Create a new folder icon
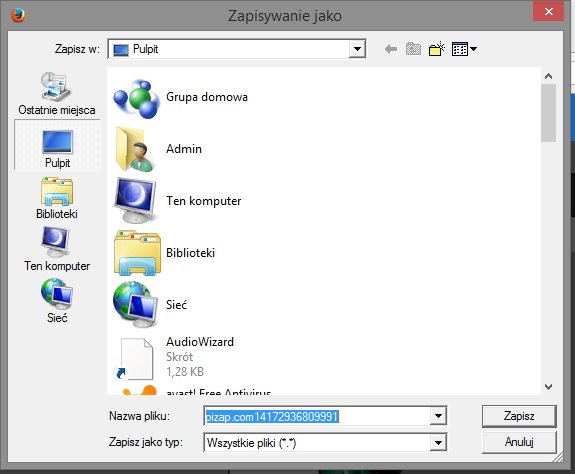The width and height of the screenshot is (575, 474). [x=437, y=49]
